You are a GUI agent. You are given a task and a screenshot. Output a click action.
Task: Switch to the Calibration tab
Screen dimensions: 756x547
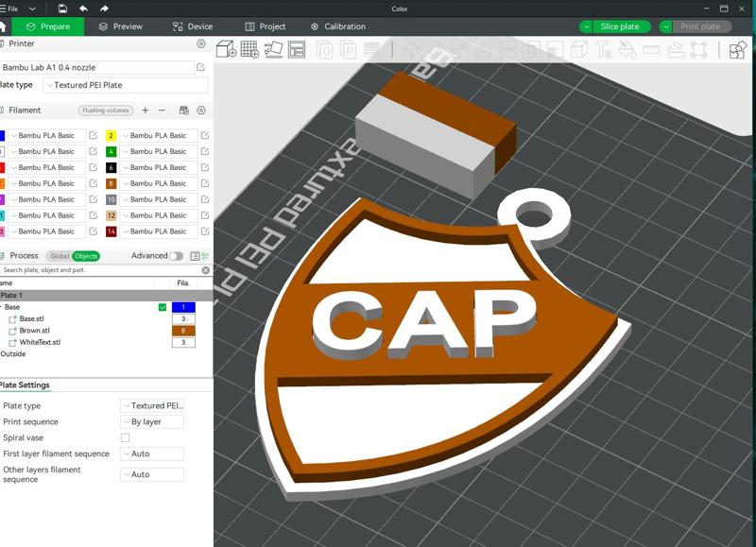click(338, 26)
